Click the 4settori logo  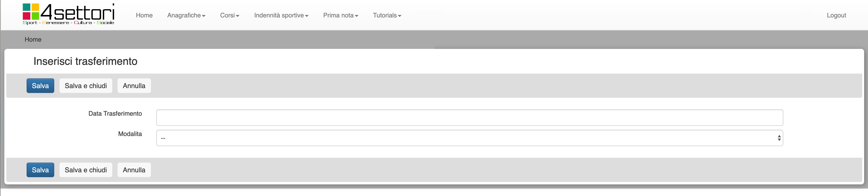coord(68,14)
